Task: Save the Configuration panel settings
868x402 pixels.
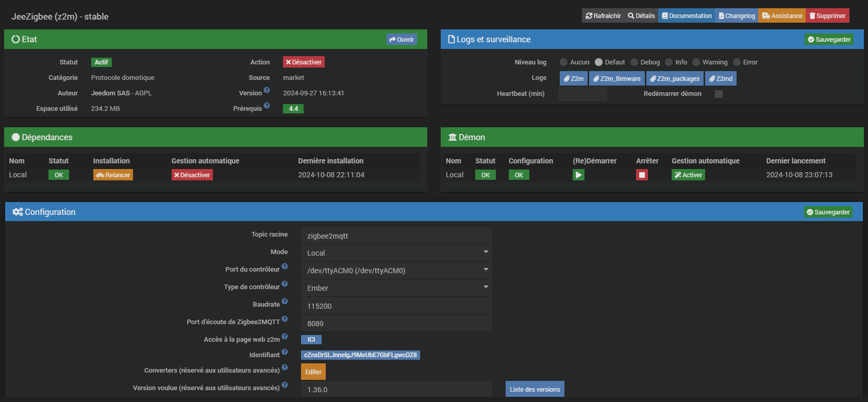Action: tap(828, 212)
